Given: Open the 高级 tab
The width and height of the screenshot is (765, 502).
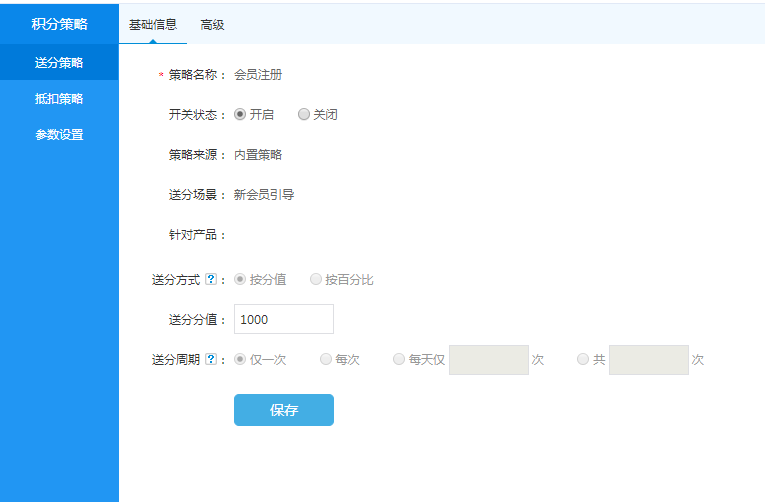Looking at the screenshot, I should [x=212, y=25].
